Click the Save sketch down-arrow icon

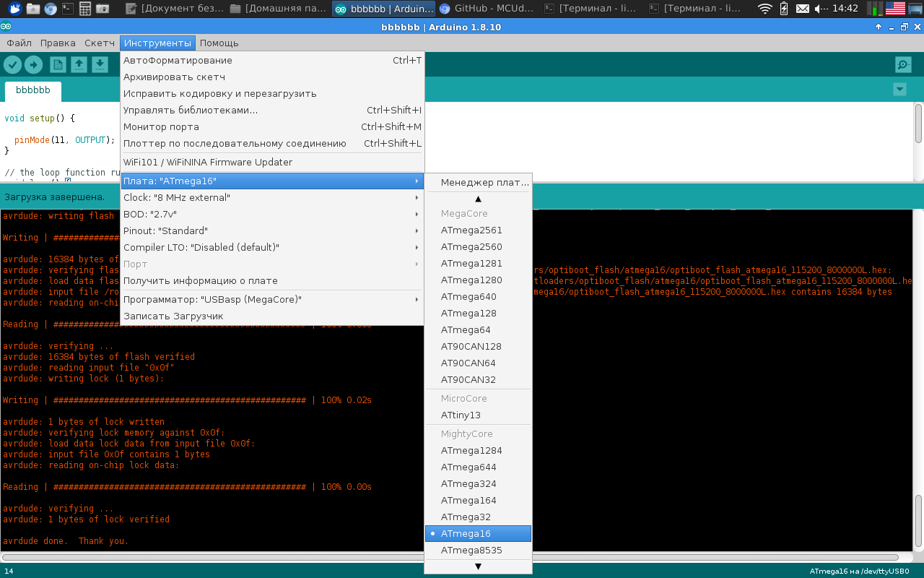click(100, 65)
